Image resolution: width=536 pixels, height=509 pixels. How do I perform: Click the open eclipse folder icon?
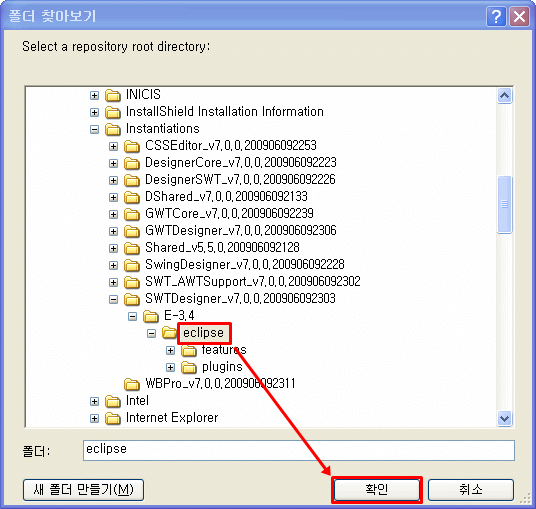coord(169,332)
